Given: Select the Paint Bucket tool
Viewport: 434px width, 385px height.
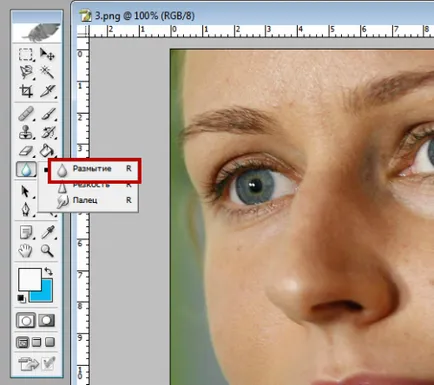Looking at the screenshot, I should [x=47, y=151].
